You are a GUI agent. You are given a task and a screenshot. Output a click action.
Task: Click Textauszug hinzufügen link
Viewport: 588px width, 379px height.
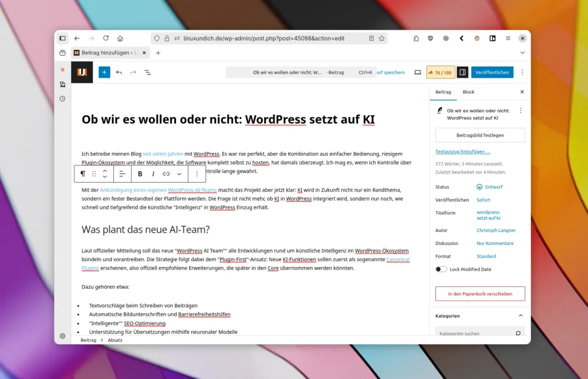pyautogui.click(x=463, y=151)
